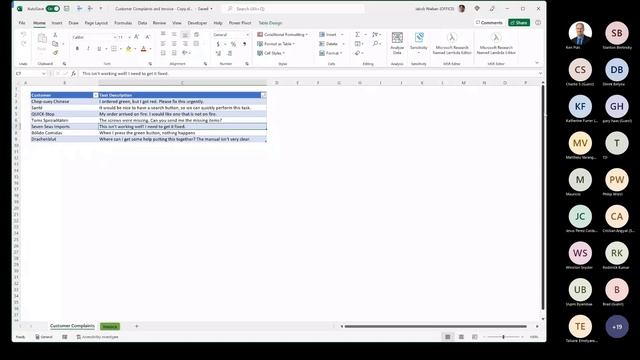Underline the selected cell text

[99, 49]
